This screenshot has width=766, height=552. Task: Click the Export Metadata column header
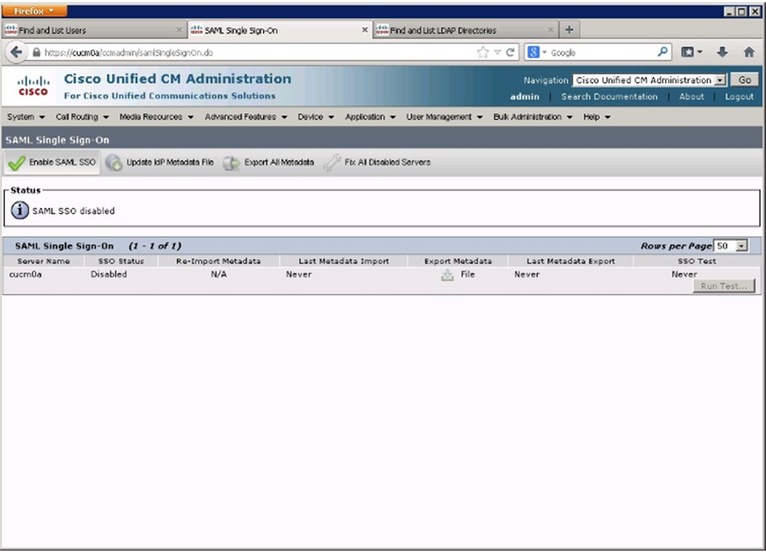458,261
